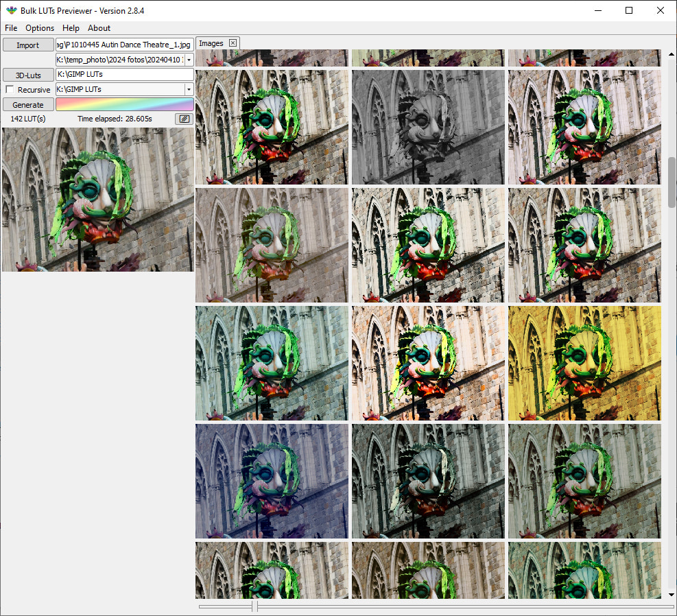Image resolution: width=677 pixels, height=616 pixels.
Task: Click the Import button
Action: [x=28, y=45]
